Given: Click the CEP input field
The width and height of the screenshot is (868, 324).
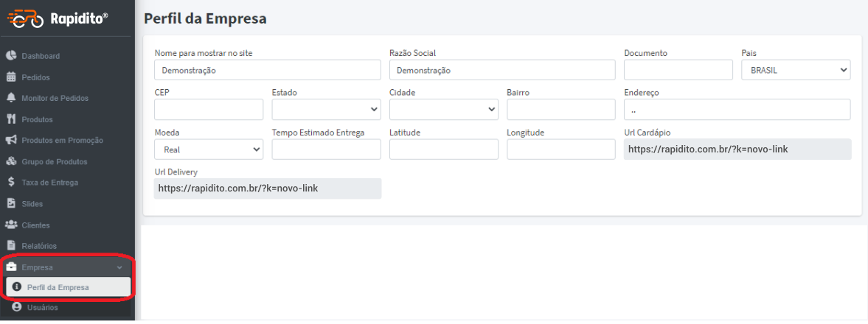Looking at the screenshot, I should (x=209, y=110).
